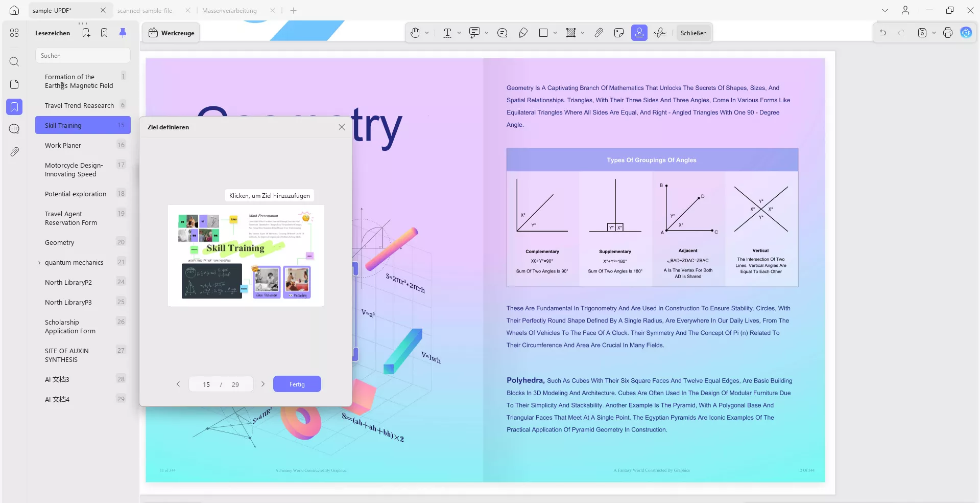The height and width of the screenshot is (503, 980).
Task: Switch to the scanned-sample-file tab
Action: [145, 10]
